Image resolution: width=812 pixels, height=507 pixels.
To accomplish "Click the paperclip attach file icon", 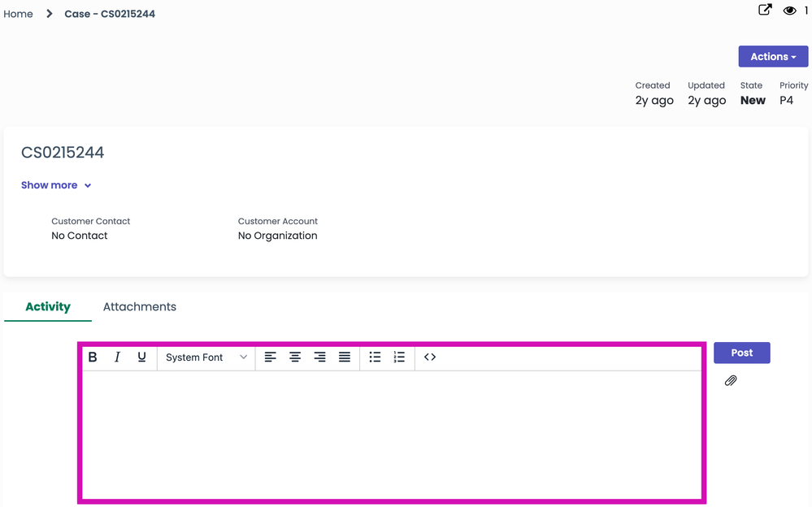I will point(731,380).
